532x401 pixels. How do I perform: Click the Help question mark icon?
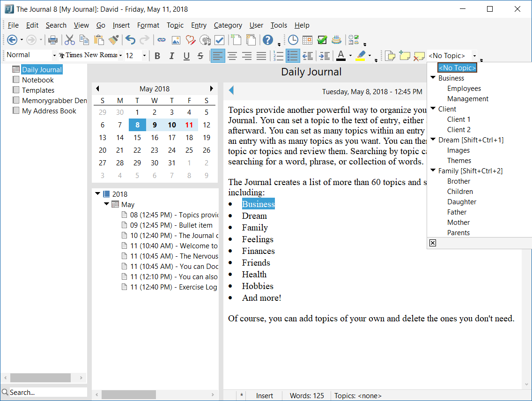tap(268, 40)
